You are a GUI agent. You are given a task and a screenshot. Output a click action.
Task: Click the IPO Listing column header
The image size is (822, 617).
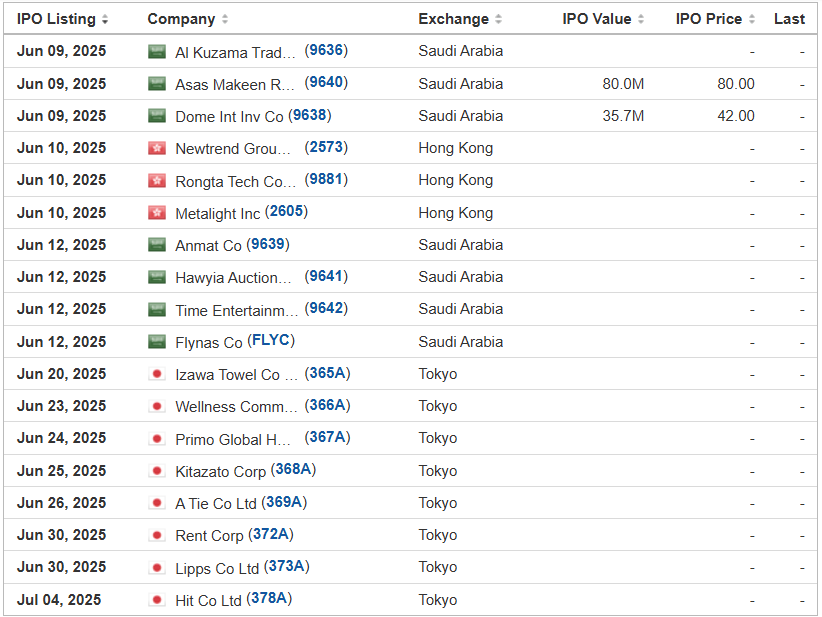(56, 19)
